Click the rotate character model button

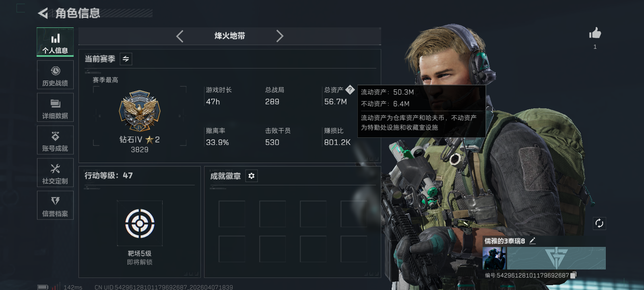click(x=599, y=223)
